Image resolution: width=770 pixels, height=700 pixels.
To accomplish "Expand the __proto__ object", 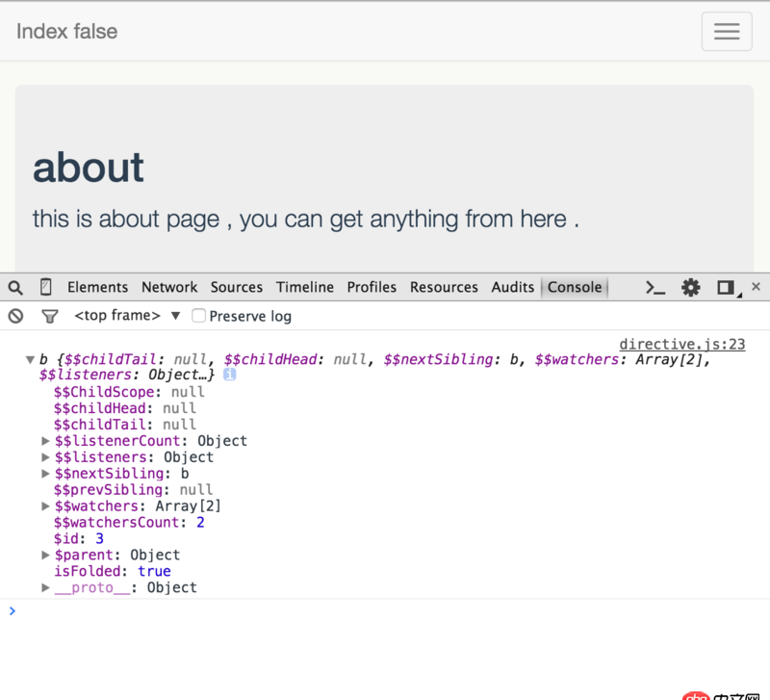I will tap(45, 587).
